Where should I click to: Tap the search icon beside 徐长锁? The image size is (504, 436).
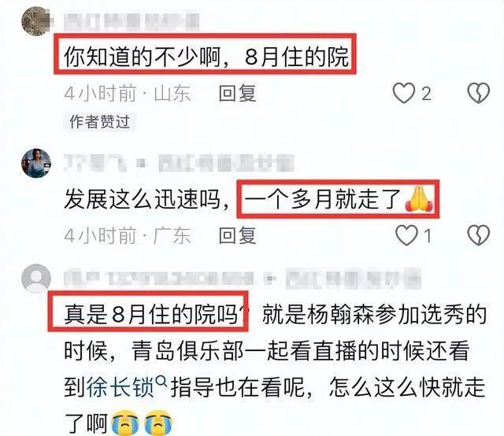pos(161,382)
